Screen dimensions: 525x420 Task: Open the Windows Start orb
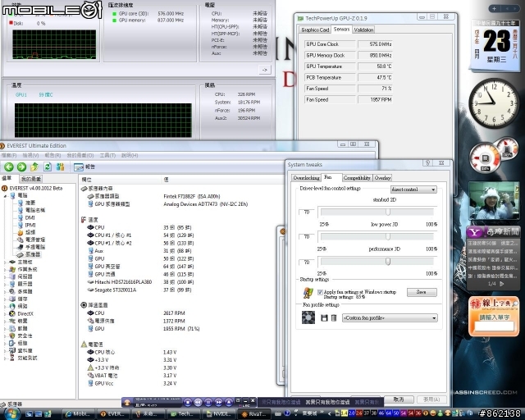[x=11, y=413]
